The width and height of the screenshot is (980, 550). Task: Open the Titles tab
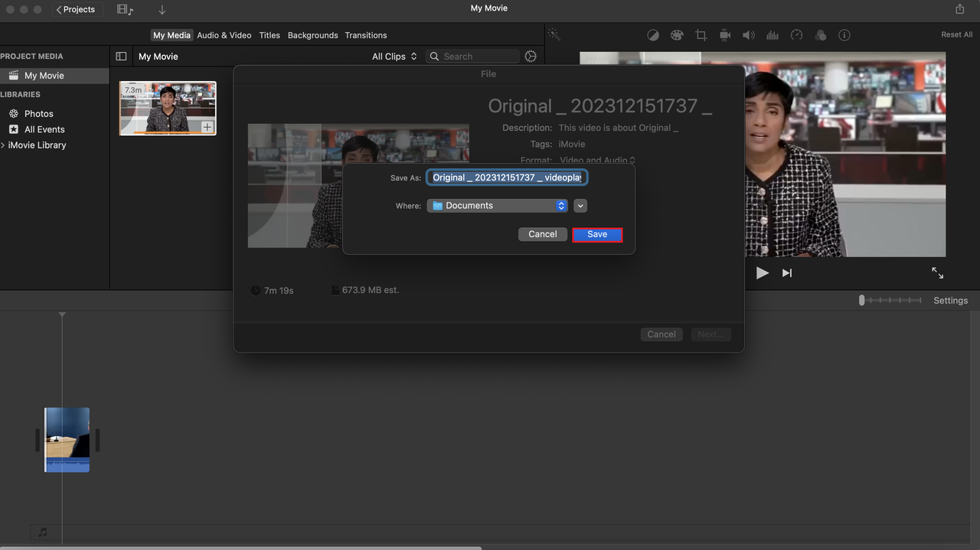pyautogui.click(x=269, y=35)
